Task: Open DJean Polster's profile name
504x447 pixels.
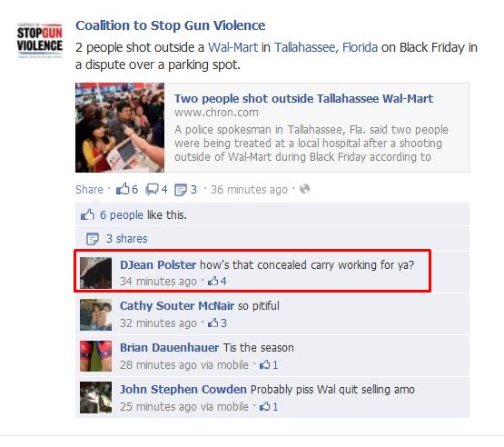Action: click(158, 265)
